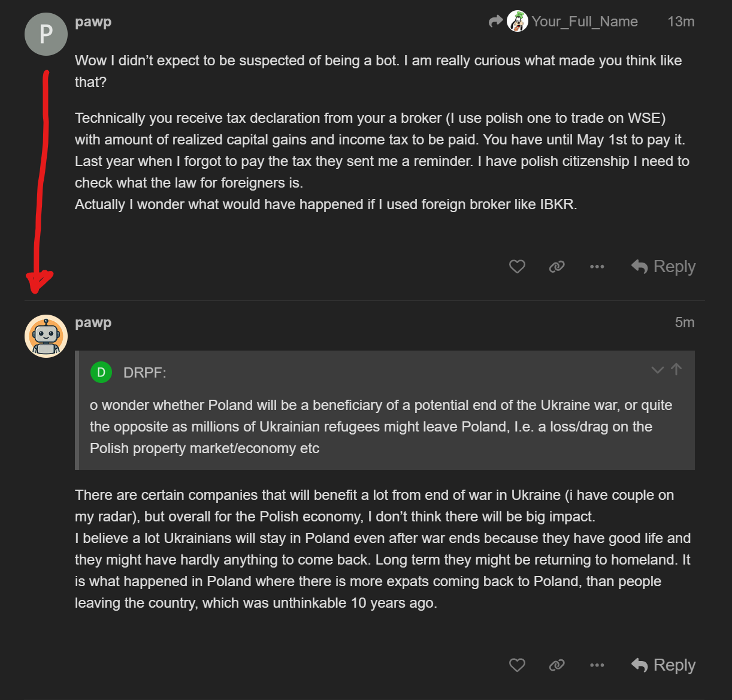Image resolution: width=732 pixels, height=700 pixels.
Task: Open the Your_Full_Name reply-to link
Action: coord(585,22)
